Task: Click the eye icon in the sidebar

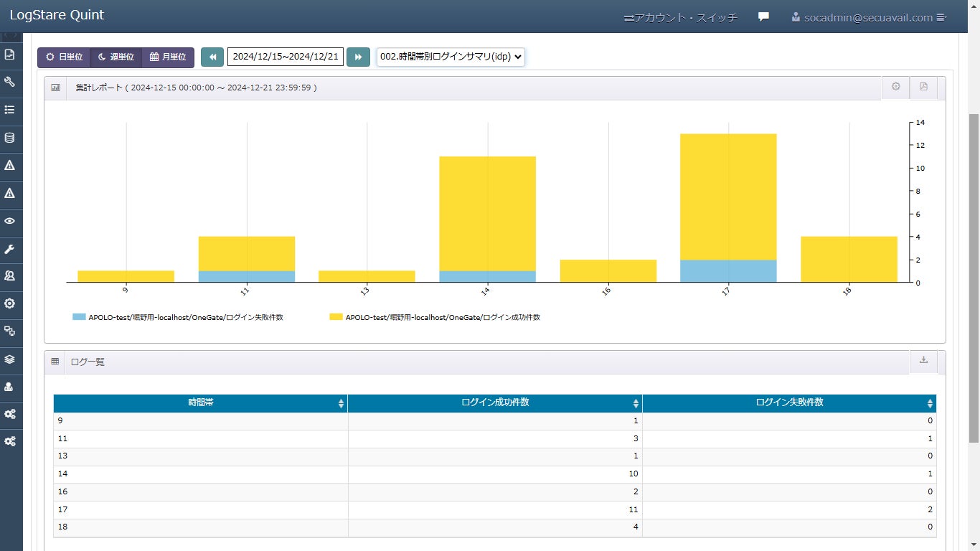Action: [10, 221]
